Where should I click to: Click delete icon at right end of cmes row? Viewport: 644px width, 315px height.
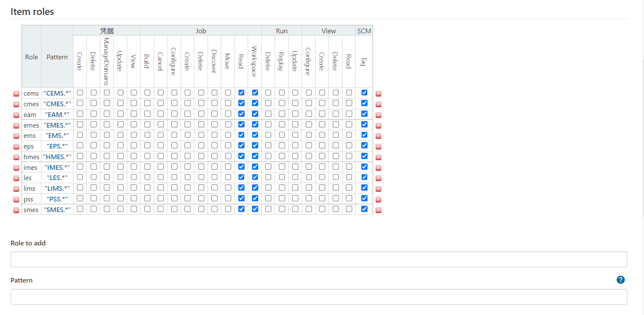pyautogui.click(x=378, y=105)
